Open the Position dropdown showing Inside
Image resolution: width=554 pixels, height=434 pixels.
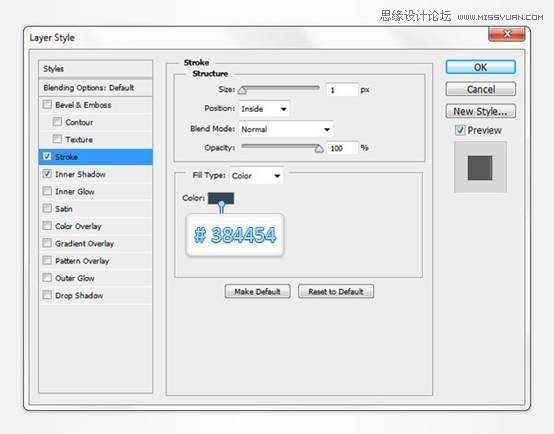[264, 109]
